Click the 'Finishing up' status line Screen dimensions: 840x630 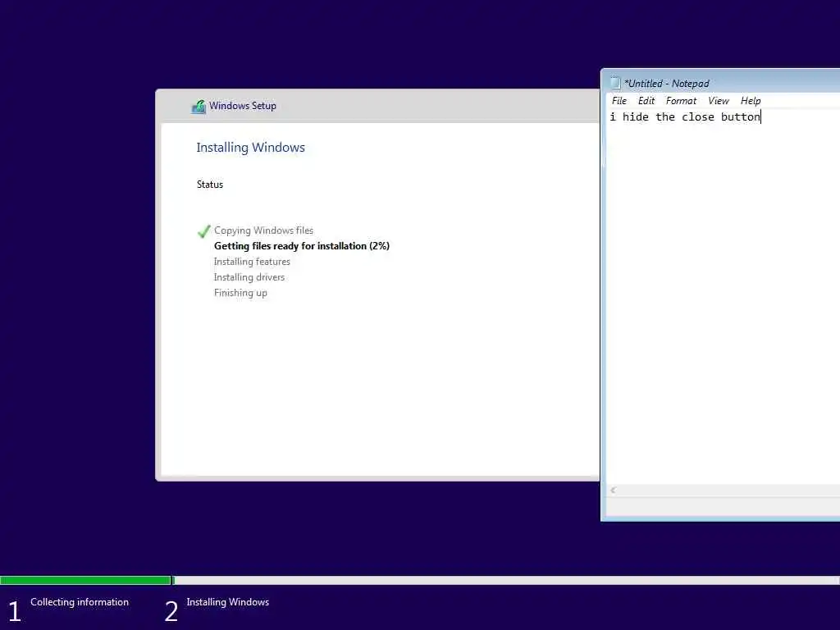pyautogui.click(x=240, y=293)
